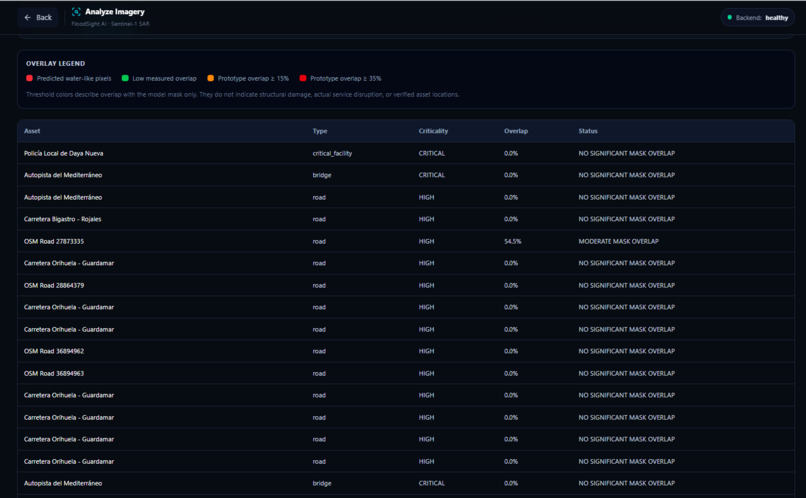
Task: Click the critical_facility type cell
Action: pos(332,153)
